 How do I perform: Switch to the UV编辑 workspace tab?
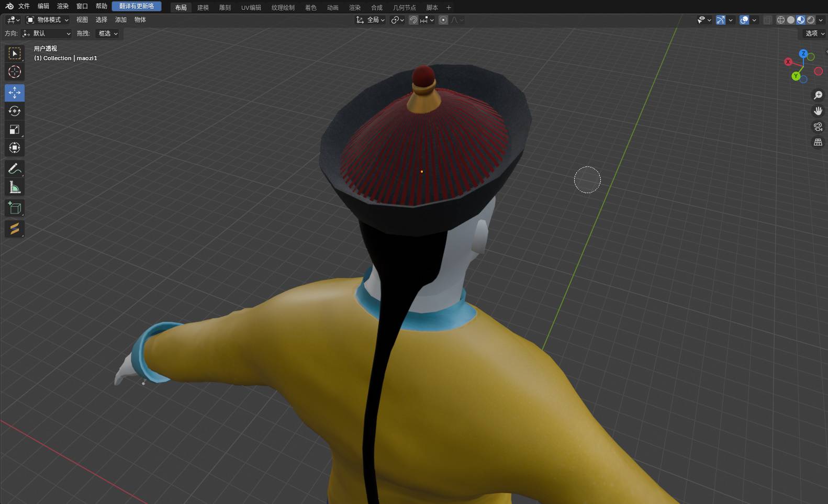(251, 7)
